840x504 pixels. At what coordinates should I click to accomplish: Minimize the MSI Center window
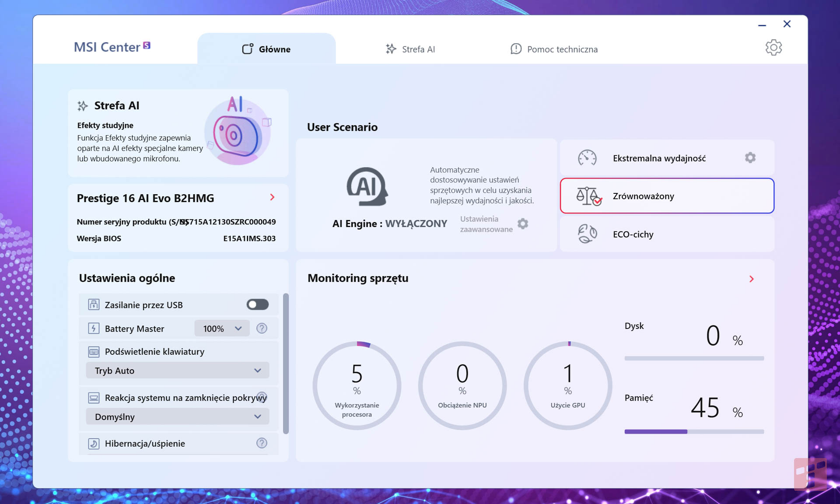click(x=762, y=24)
